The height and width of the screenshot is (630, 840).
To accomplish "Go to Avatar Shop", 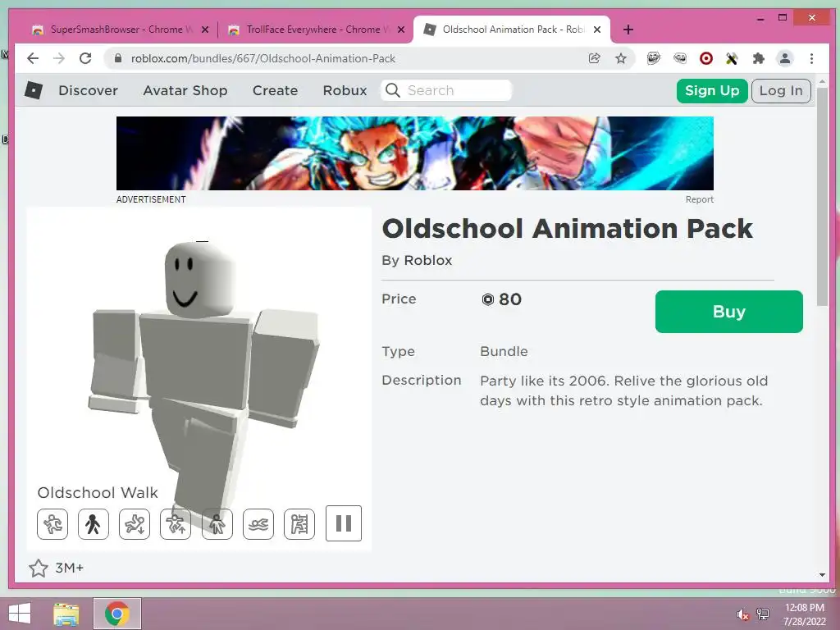I will click(x=185, y=90).
